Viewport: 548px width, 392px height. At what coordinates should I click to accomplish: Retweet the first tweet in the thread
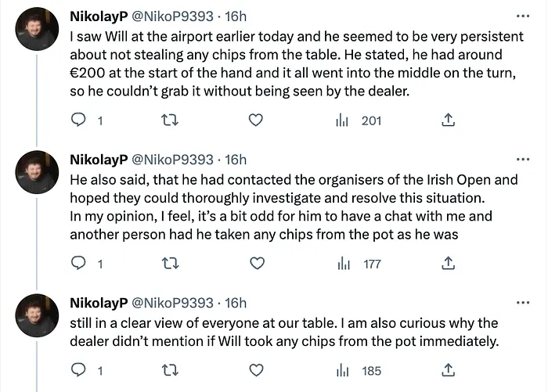[166, 120]
